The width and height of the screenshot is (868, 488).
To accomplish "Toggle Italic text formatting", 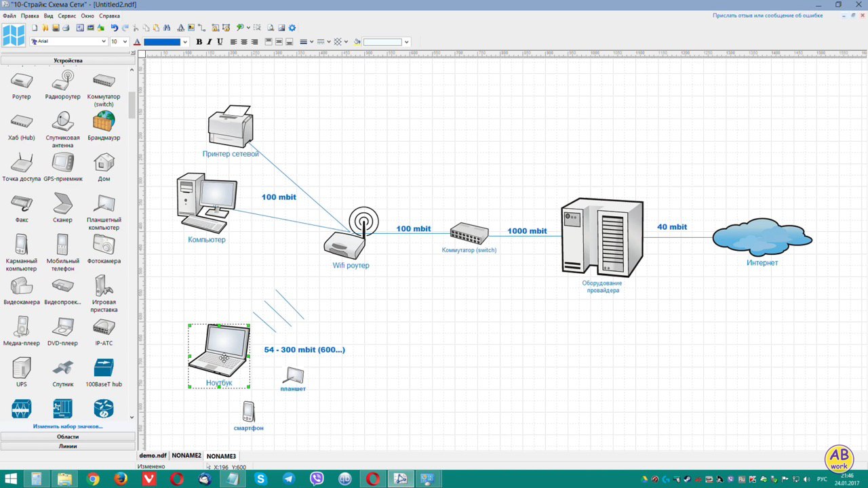I will coord(210,42).
